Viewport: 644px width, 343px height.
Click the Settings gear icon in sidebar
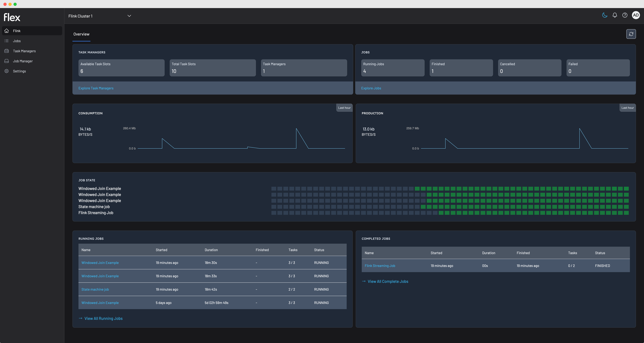7,71
